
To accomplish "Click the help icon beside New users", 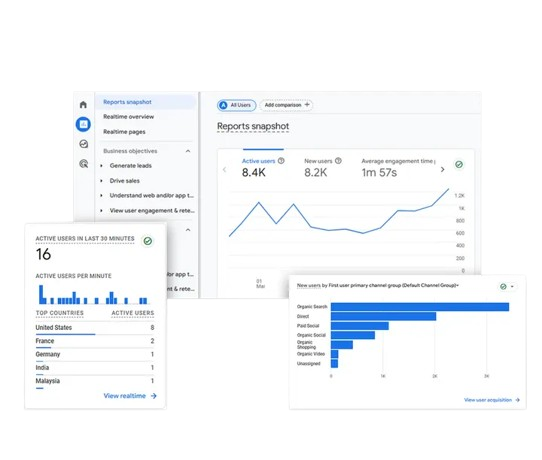I will [x=338, y=161].
